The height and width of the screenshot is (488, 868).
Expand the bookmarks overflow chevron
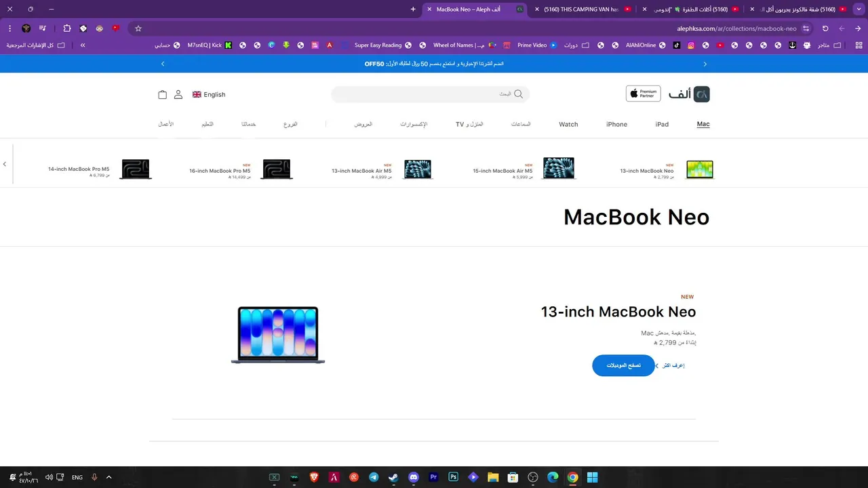pos(83,45)
